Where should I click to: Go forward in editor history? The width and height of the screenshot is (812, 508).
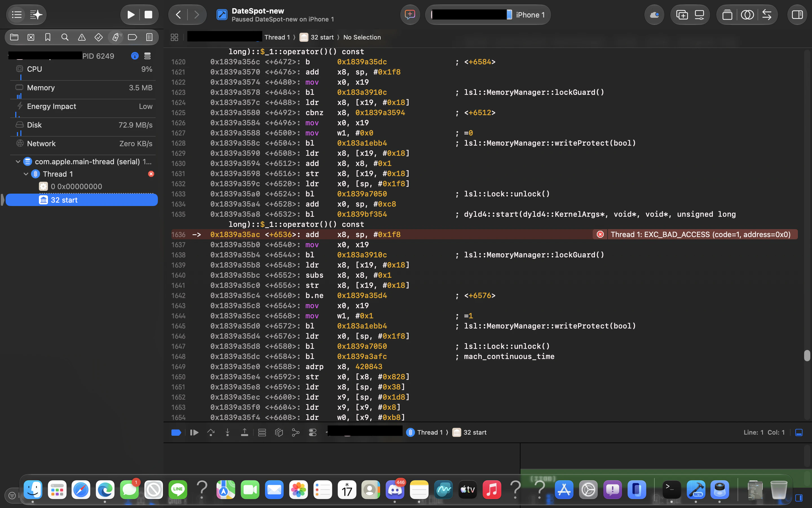coord(197,15)
